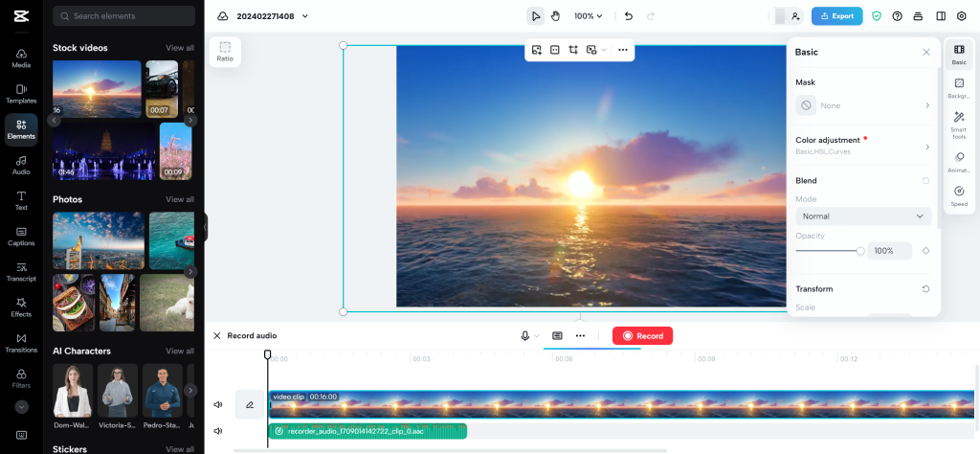Toggle the panel layout icon
The image size is (980, 454).
(x=941, y=16)
